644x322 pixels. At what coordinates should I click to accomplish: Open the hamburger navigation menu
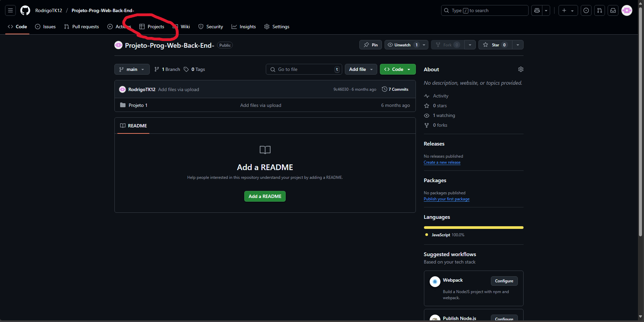point(10,10)
